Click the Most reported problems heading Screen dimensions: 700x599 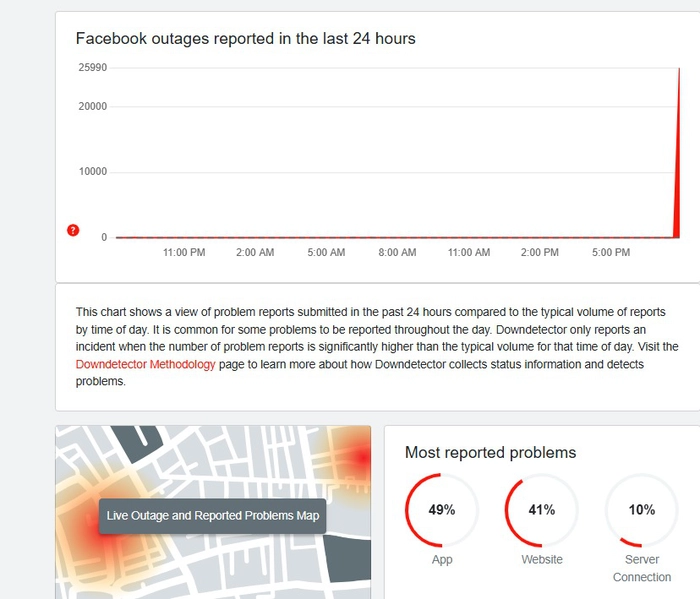(490, 453)
